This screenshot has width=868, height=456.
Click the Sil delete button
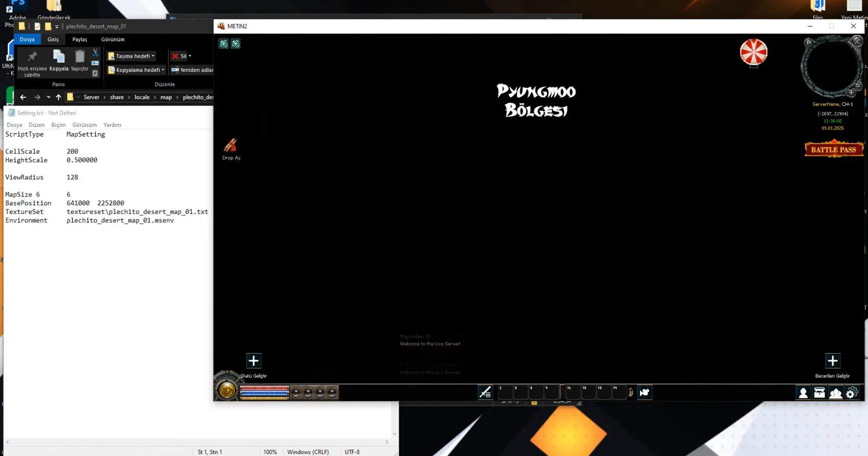[179, 56]
